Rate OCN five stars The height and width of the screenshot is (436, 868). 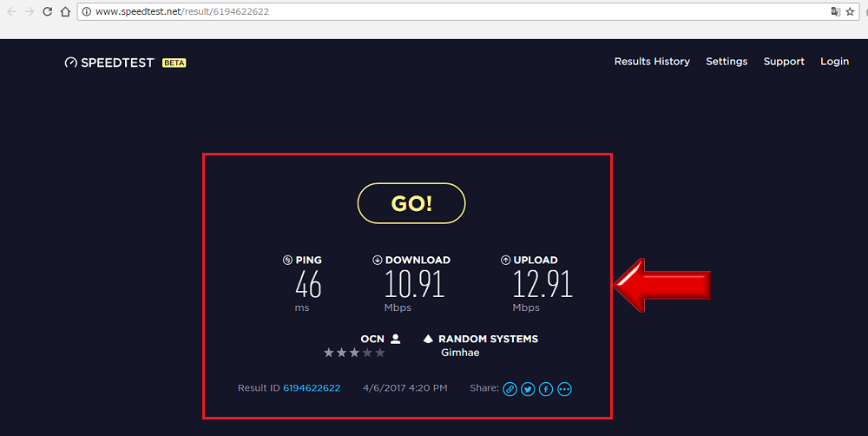pyautogui.click(x=380, y=353)
